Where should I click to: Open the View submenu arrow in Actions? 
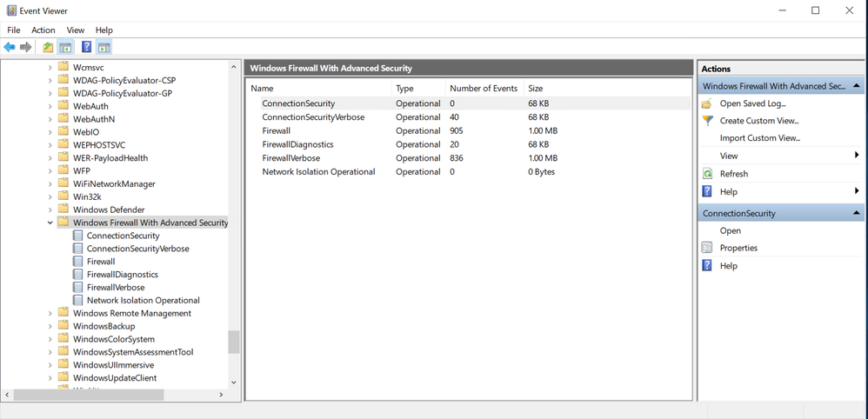[x=857, y=156]
